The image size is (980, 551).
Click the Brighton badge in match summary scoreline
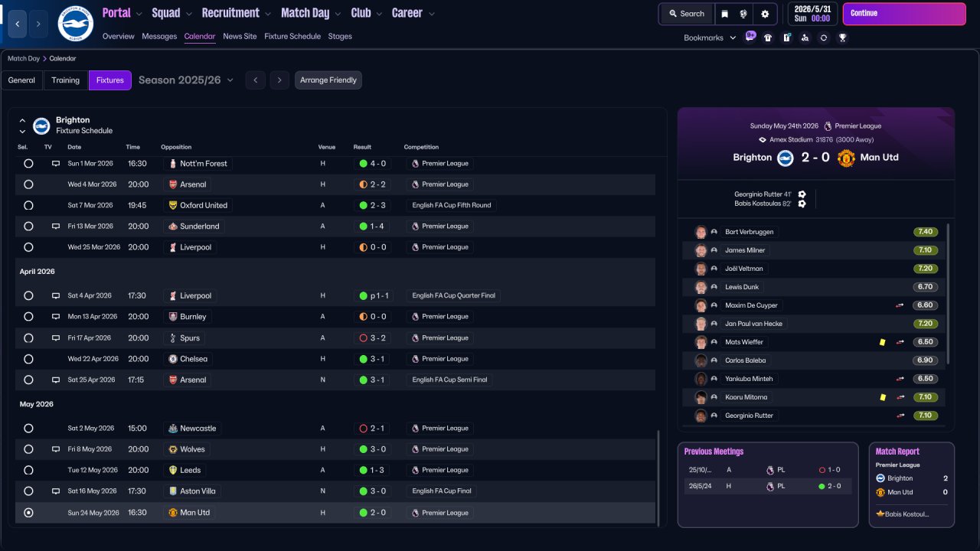[x=786, y=158]
